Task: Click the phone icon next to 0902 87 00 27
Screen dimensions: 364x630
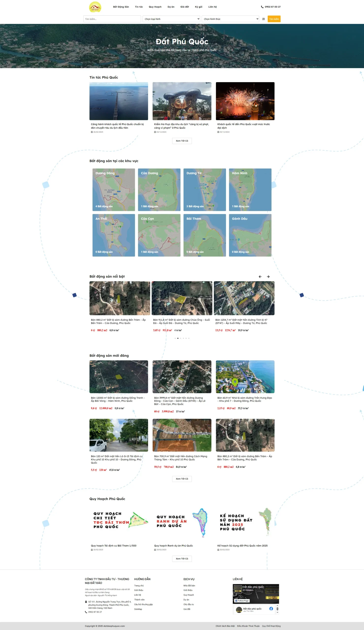Action: pyautogui.click(x=262, y=7)
